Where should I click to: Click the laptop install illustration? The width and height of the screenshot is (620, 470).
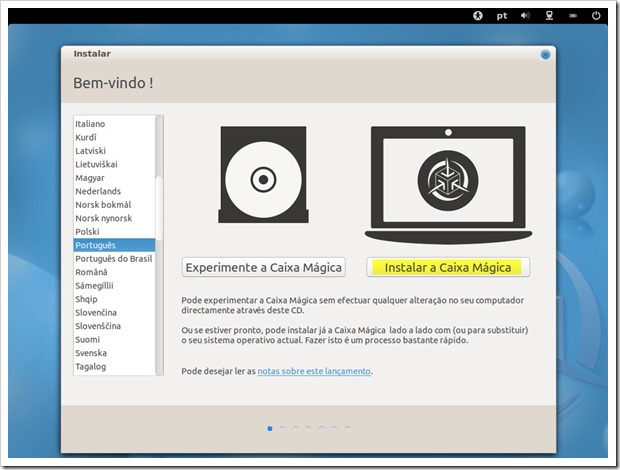pyautogui.click(x=448, y=185)
